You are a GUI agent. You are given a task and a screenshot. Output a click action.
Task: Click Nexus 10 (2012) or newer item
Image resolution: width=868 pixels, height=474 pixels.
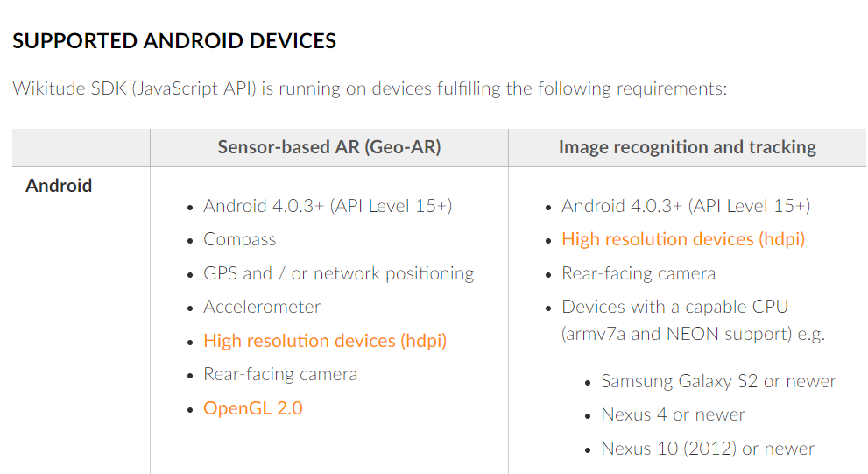pyautogui.click(x=708, y=449)
